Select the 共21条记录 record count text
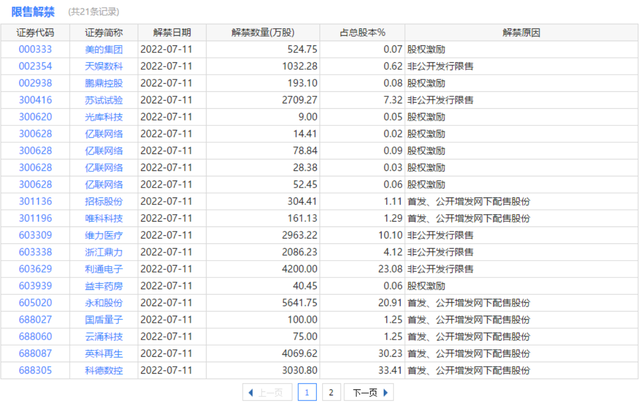The image size is (640, 405). (93, 12)
